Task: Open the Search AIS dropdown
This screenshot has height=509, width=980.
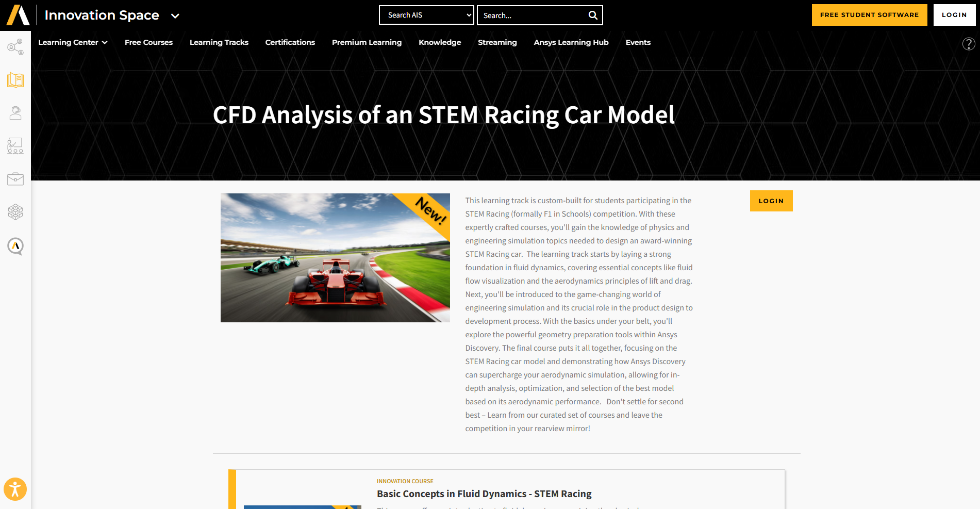Action: (x=426, y=15)
